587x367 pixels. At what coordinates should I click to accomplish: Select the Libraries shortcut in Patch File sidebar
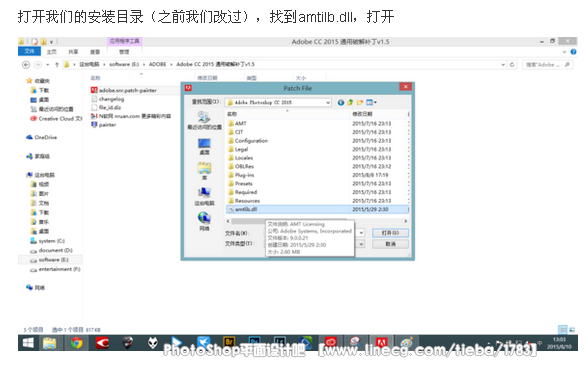[204, 171]
